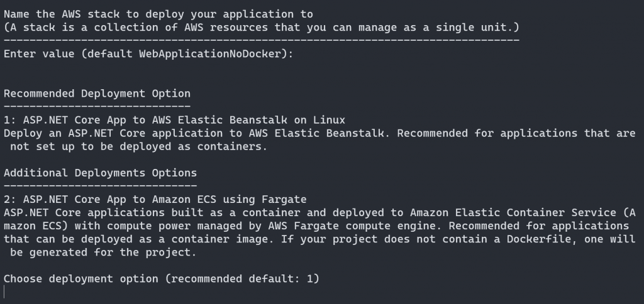
Task: Click the "Additional Deployments Options" heading
Action: pyautogui.click(x=100, y=173)
